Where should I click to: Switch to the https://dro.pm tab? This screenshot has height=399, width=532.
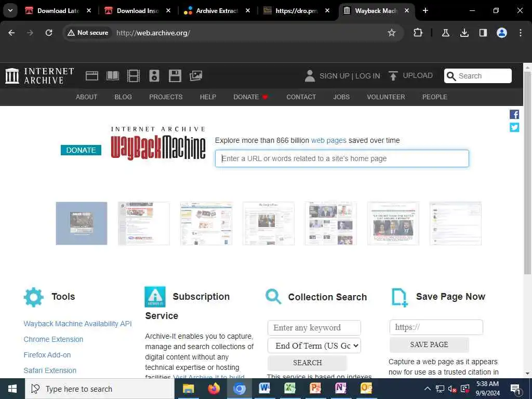pos(296,10)
